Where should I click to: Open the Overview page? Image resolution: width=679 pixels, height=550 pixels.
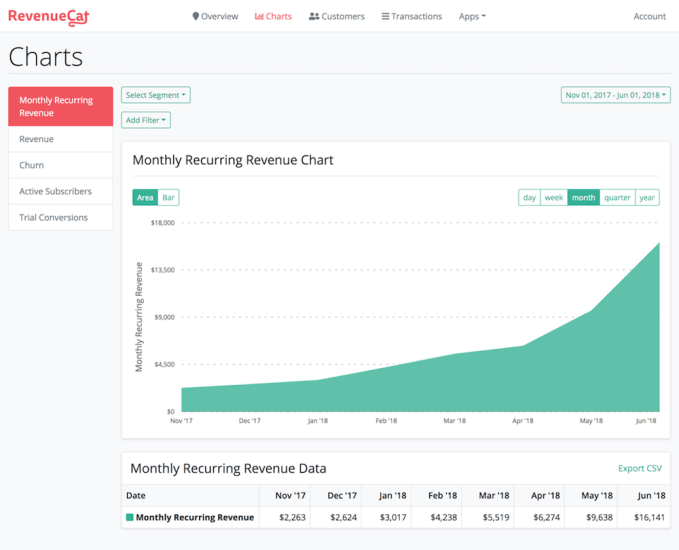click(x=215, y=16)
